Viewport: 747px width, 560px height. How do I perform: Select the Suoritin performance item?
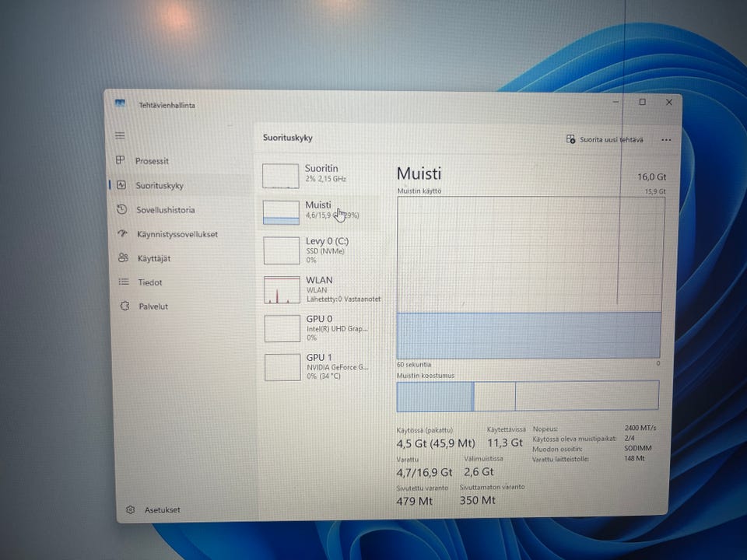[x=320, y=175]
